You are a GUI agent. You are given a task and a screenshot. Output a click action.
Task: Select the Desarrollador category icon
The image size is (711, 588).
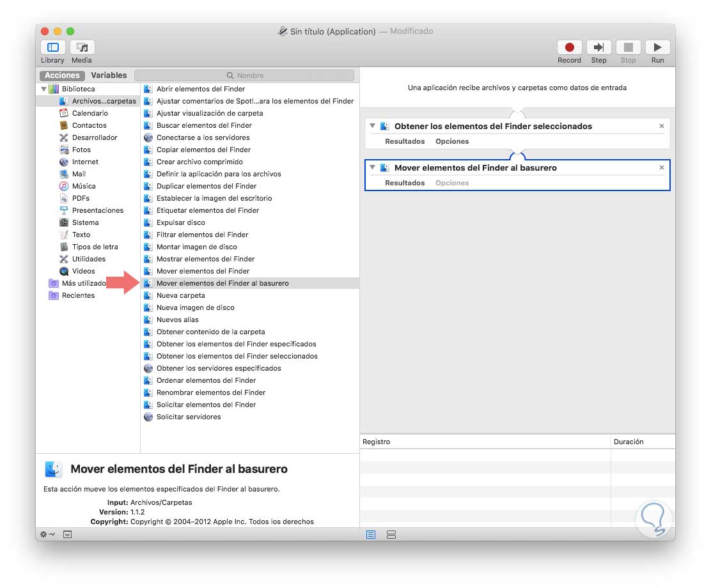[64, 137]
